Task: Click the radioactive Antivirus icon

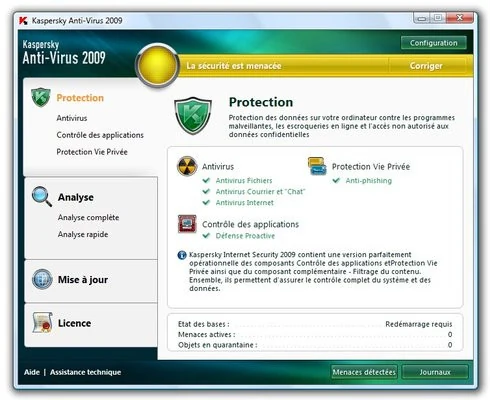Action: point(187,166)
